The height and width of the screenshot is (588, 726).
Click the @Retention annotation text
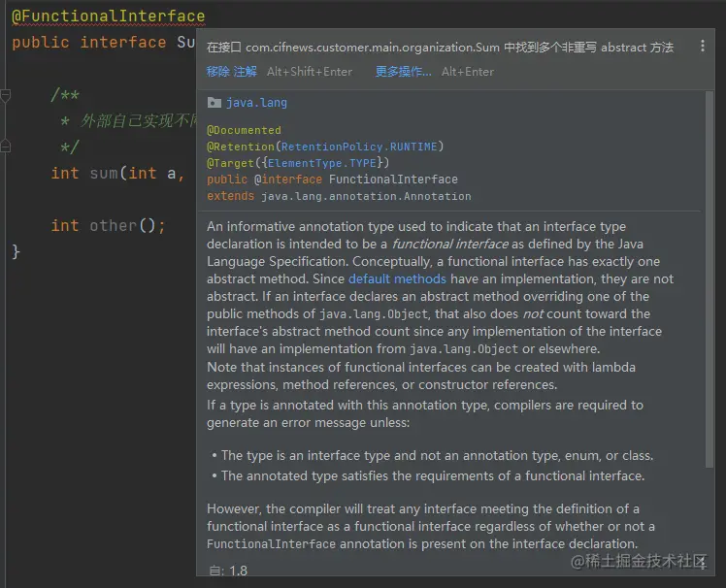tap(241, 147)
